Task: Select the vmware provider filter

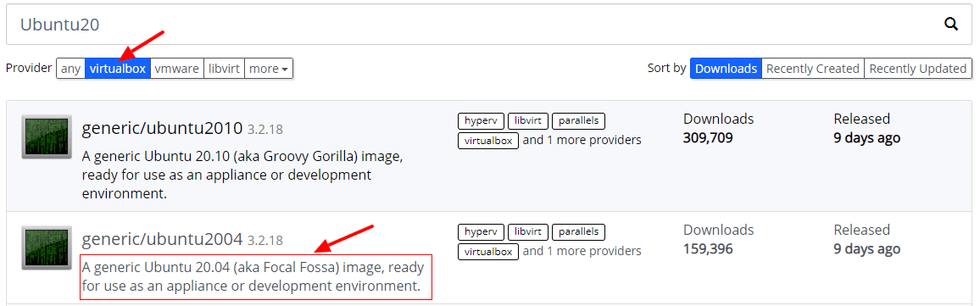Action: 177,69
